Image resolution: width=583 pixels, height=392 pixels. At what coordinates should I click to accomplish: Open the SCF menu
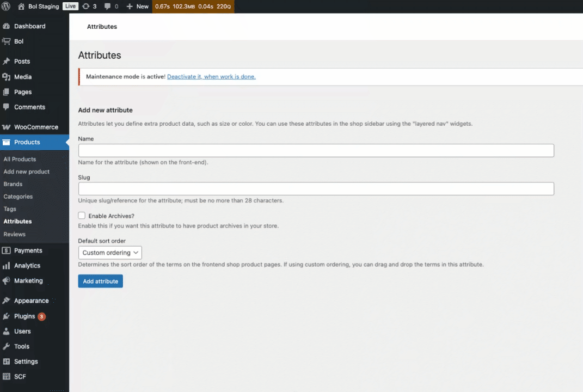[20, 376]
